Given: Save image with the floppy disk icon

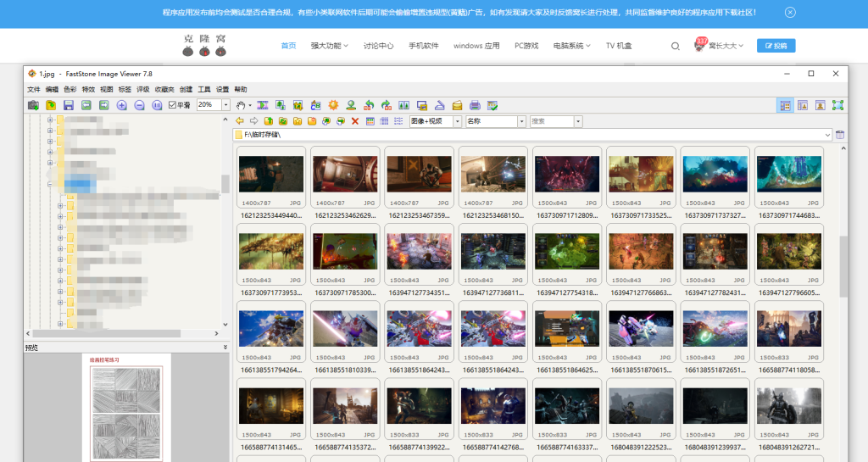Looking at the screenshot, I should pos(69,105).
